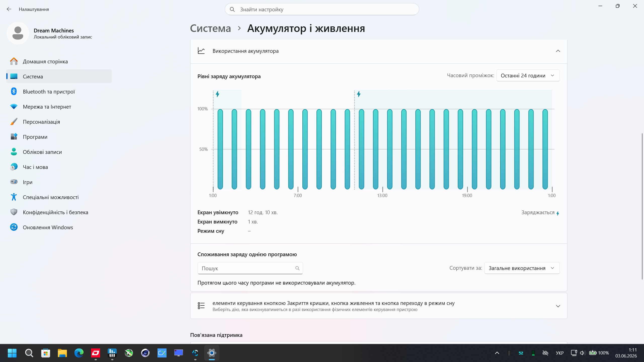Go to Облікові записи
This screenshot has height=362, width=644.
(59, 152)
